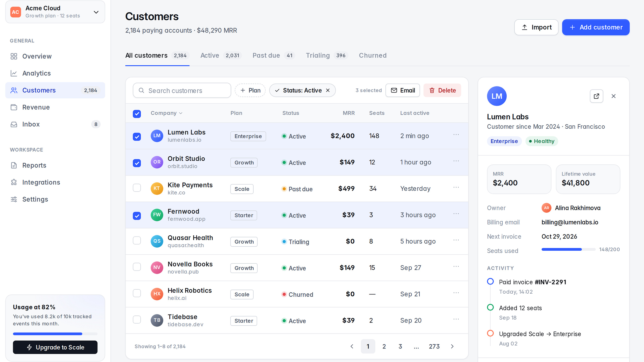Click the Add customer button

596,27
